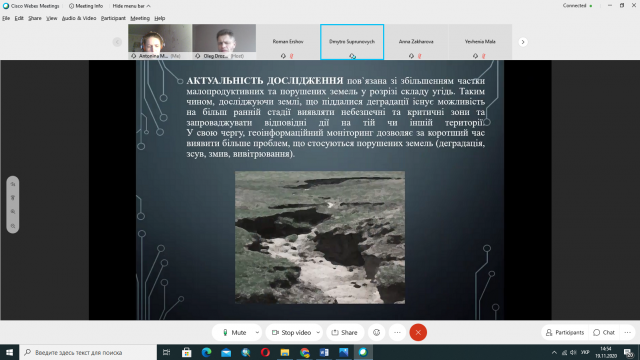640x360 pixels.
Task: Open the magnifier globe app on taskbar
Action: tap(246, 352)
